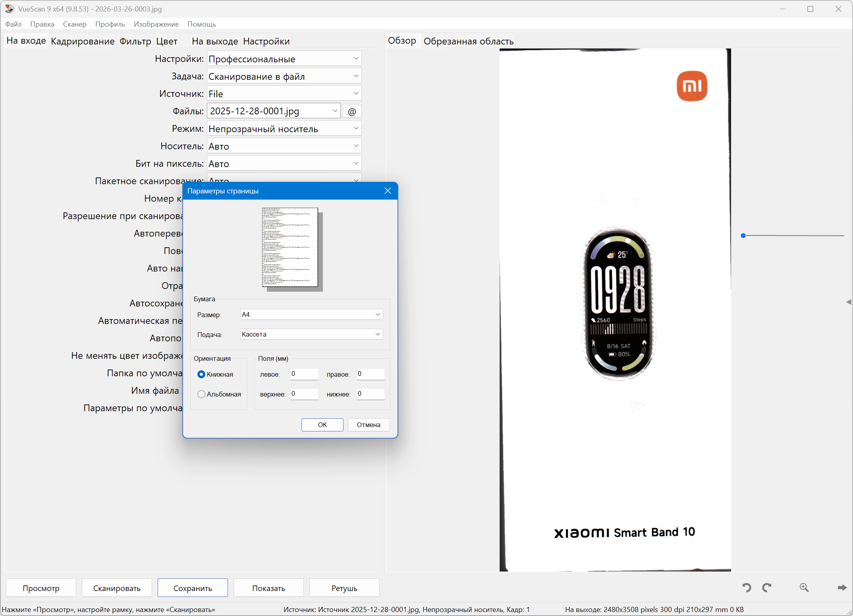Select the Альбомная orientation radio button

pos(201,394)
